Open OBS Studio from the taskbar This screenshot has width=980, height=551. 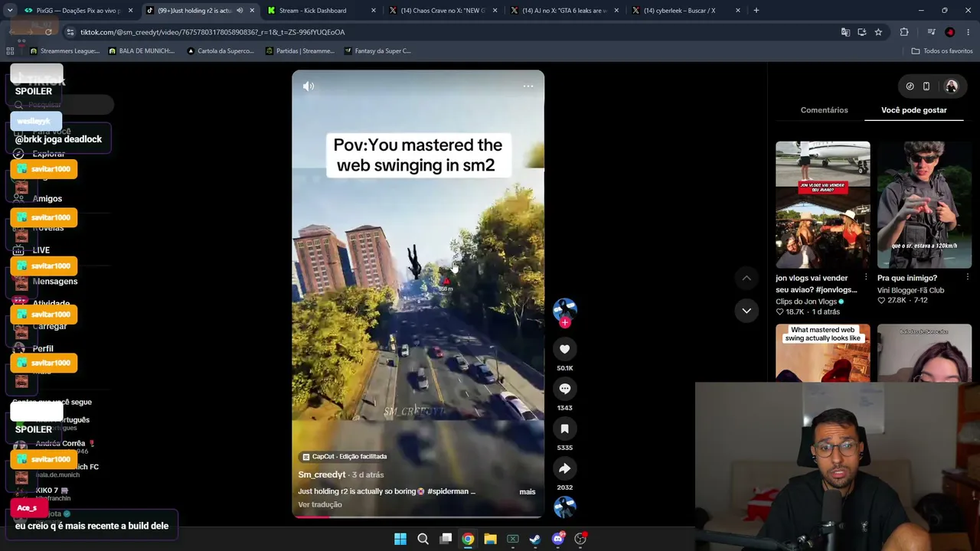580,539
